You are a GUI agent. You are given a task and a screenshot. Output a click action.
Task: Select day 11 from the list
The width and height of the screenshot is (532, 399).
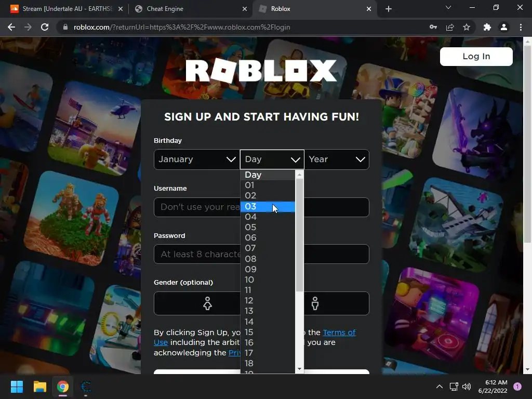[268, 290]
